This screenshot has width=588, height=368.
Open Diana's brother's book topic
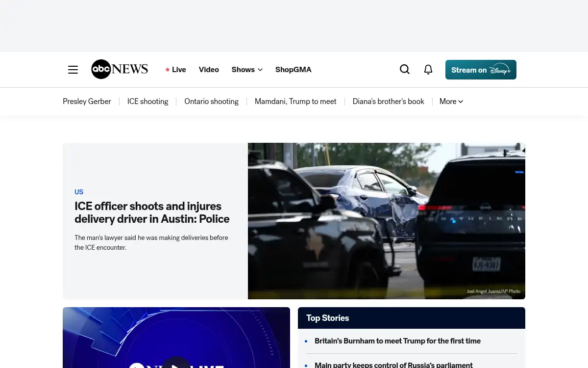tap(389, 102)
